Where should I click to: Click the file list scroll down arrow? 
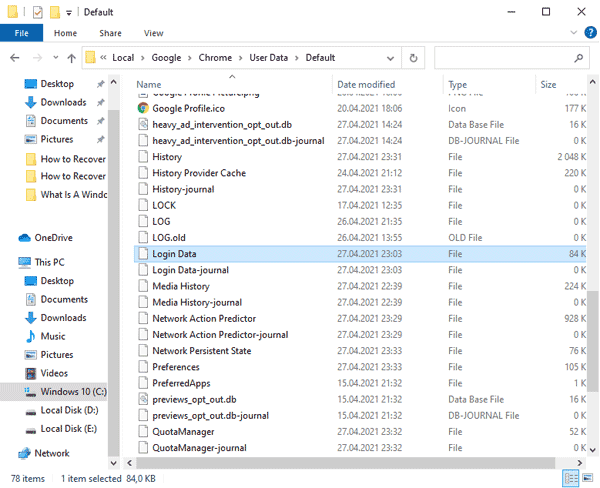[x=592, y=450]
